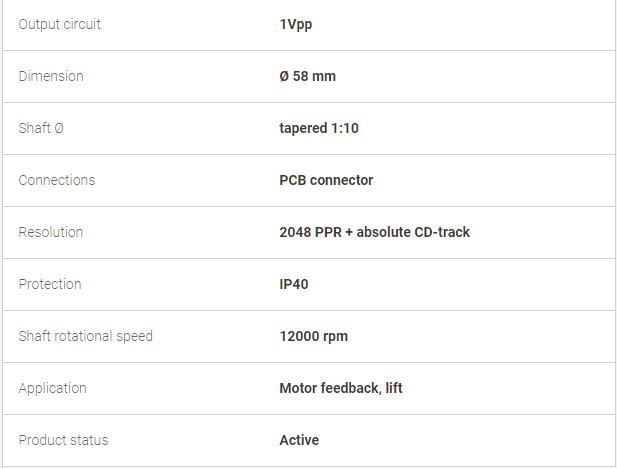The width and height of the screenshot is (617, 469).
Task: Select the tapered 1:10 value
Action: pyautogui.click(x=319, y=128)
